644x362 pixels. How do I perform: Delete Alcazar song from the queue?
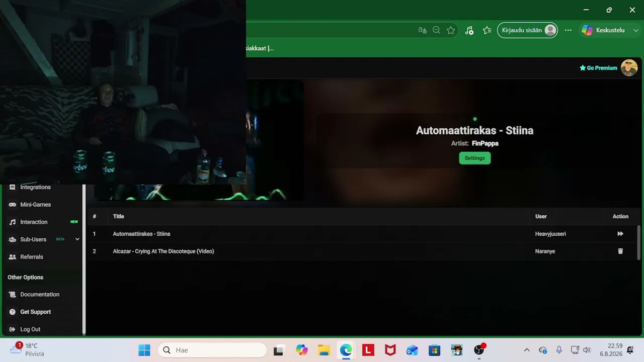pos(620,251)
